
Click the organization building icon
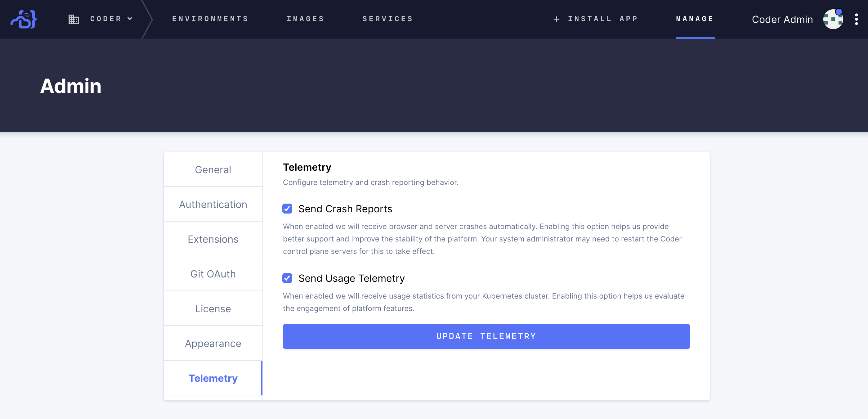click(x=74, y=19)
